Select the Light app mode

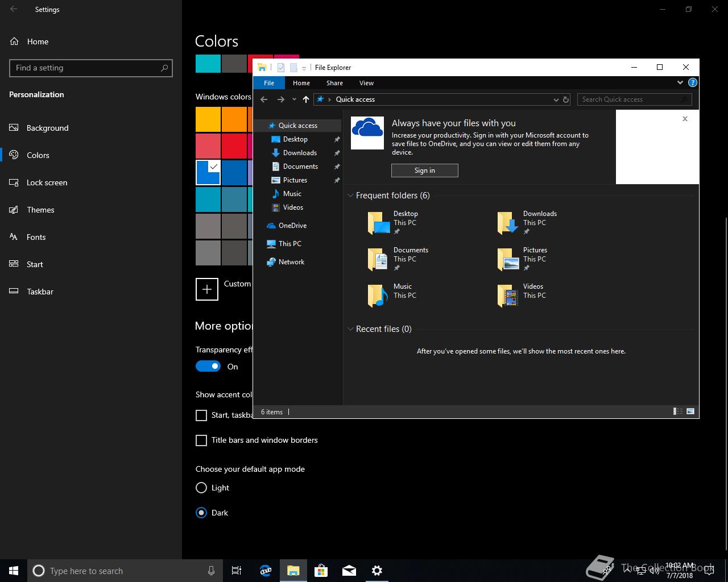pyautogui.click(x=201, y=488)
